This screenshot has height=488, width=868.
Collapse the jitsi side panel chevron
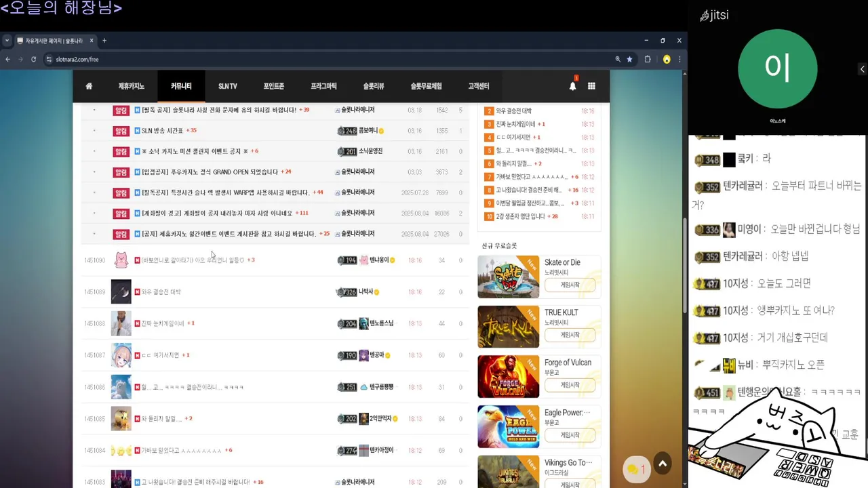(862, 69)
